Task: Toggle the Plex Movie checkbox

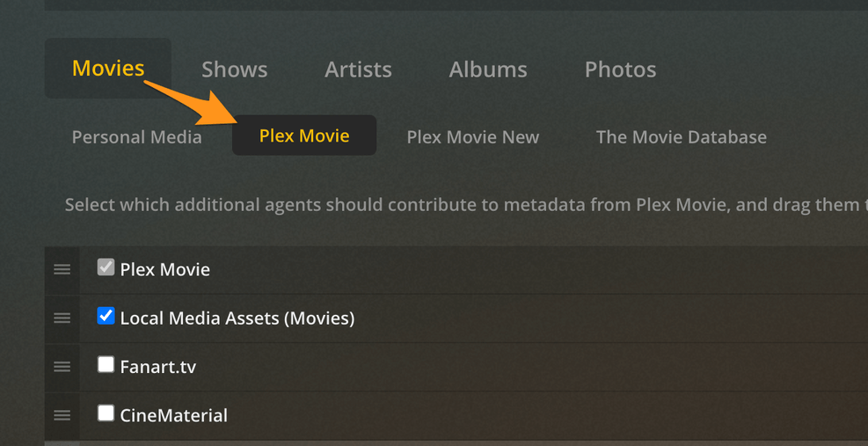Action: [106, 267]
